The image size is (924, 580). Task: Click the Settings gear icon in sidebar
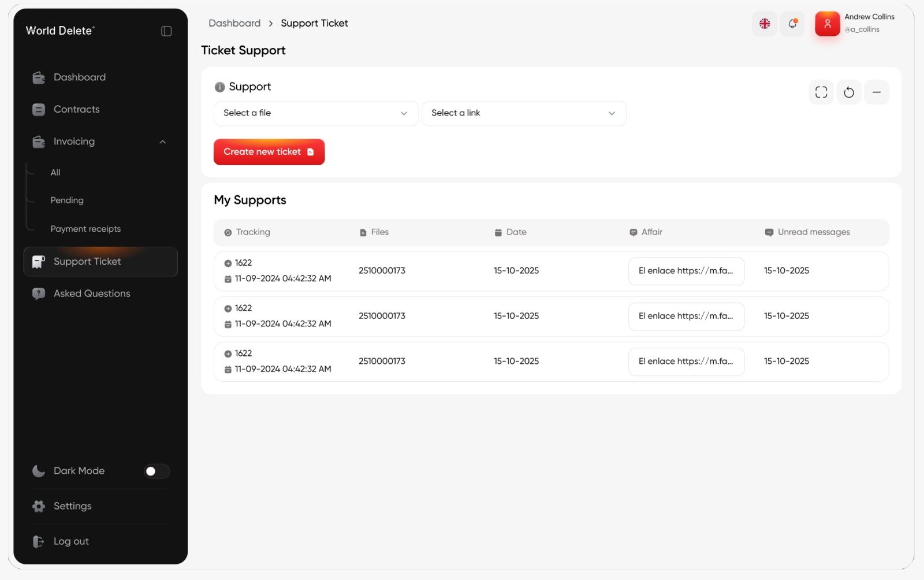(x=39, y=506)
